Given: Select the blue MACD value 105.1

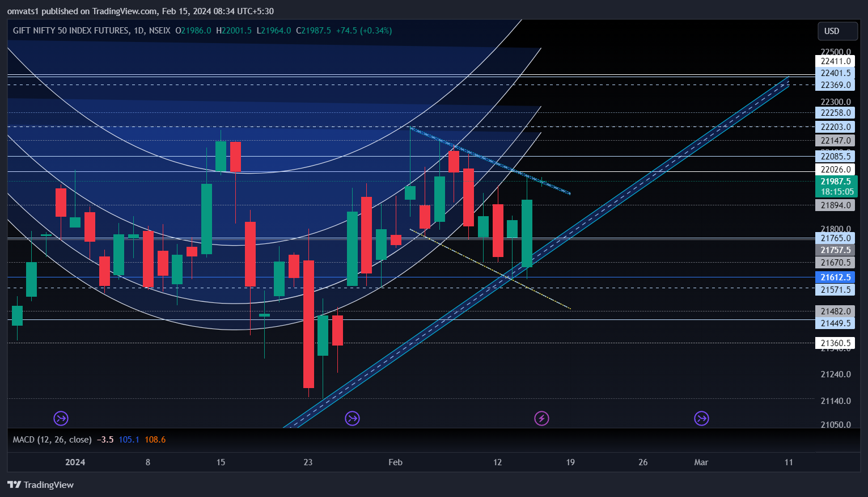Looking at the screenshot, I should coord(129,440).
